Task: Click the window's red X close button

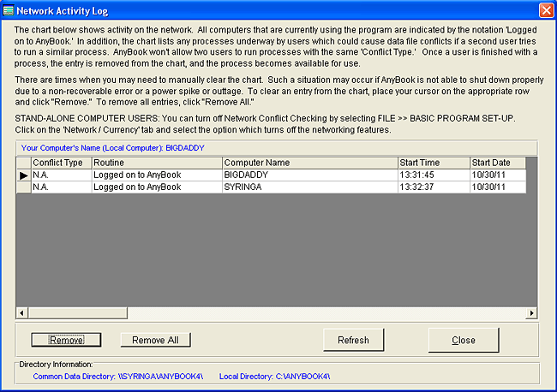Action: click(x=545, y=9)
